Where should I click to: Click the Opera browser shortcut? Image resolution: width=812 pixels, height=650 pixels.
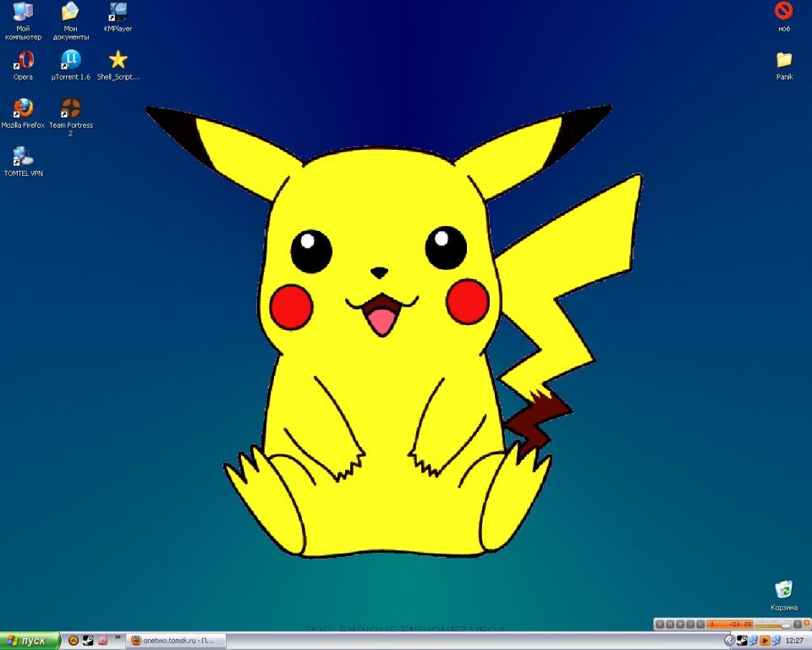(x=23, y=65)
